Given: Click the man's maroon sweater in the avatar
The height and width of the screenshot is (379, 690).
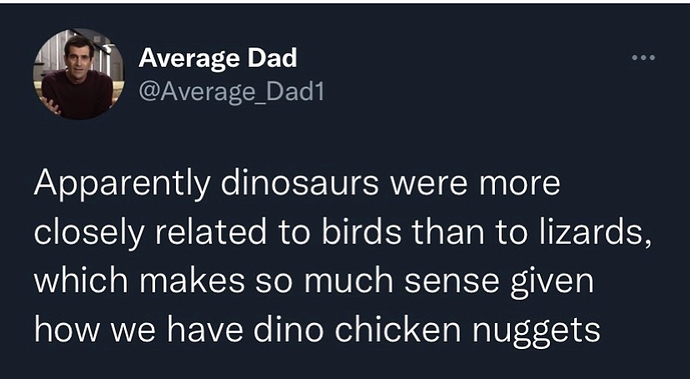Looking at the screenshot, I should point(78,95).
